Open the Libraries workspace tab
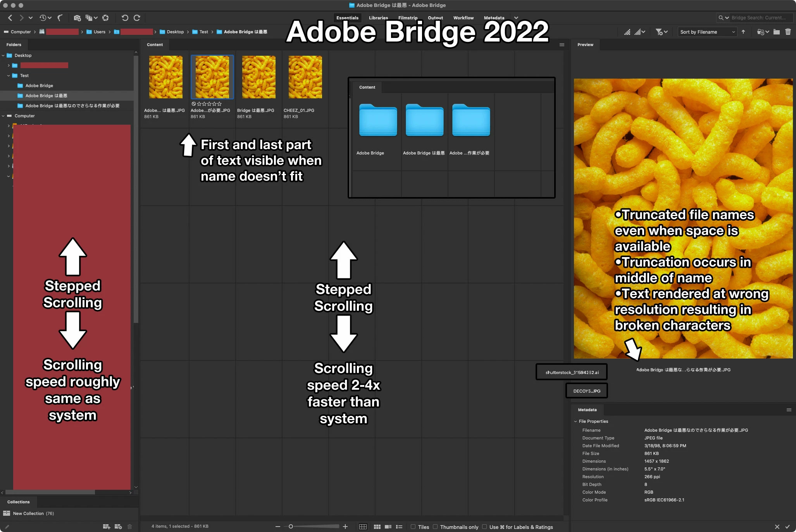 coord(378,18)
